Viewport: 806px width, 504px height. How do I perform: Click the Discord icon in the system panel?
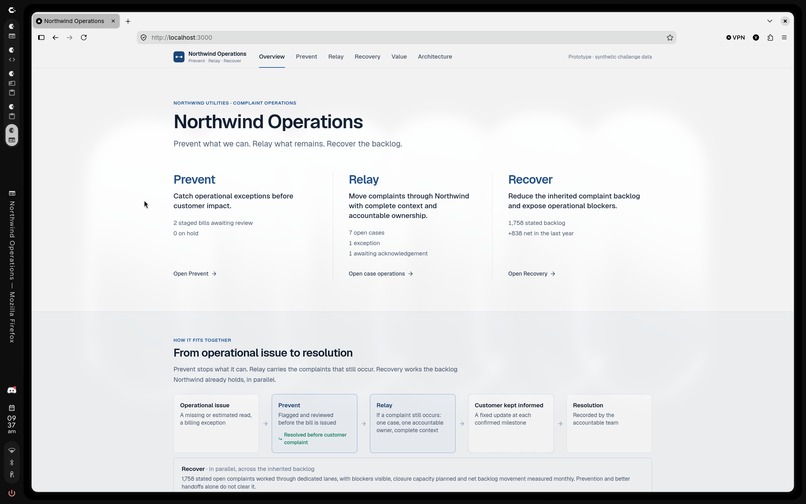coord(12,390)
